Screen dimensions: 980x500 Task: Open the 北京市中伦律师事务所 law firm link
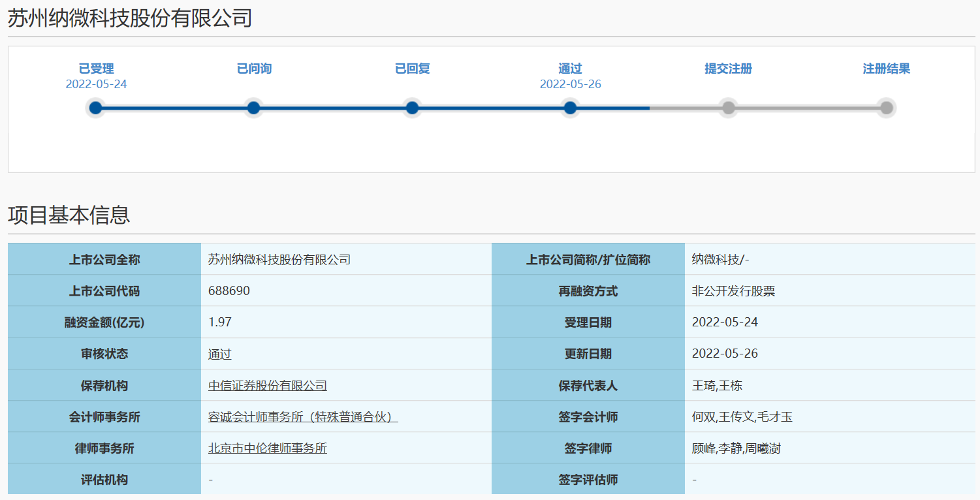click(x=268, y=448)
